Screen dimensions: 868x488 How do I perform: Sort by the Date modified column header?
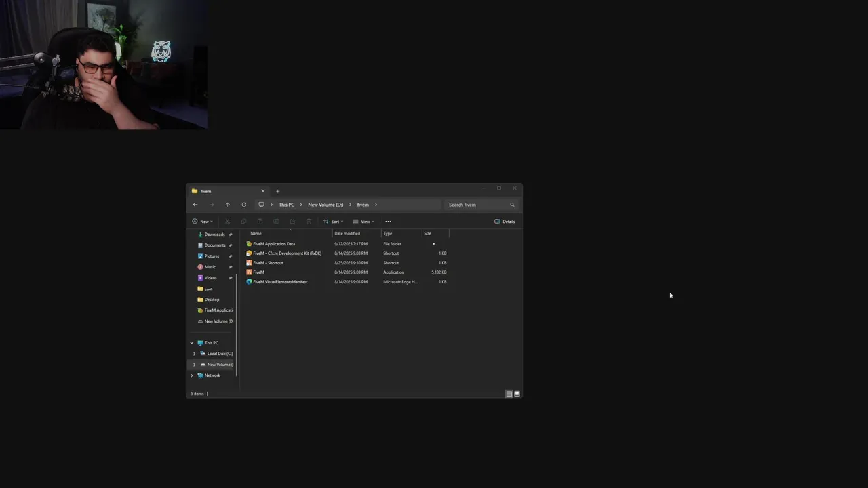[x=357, y=234]
